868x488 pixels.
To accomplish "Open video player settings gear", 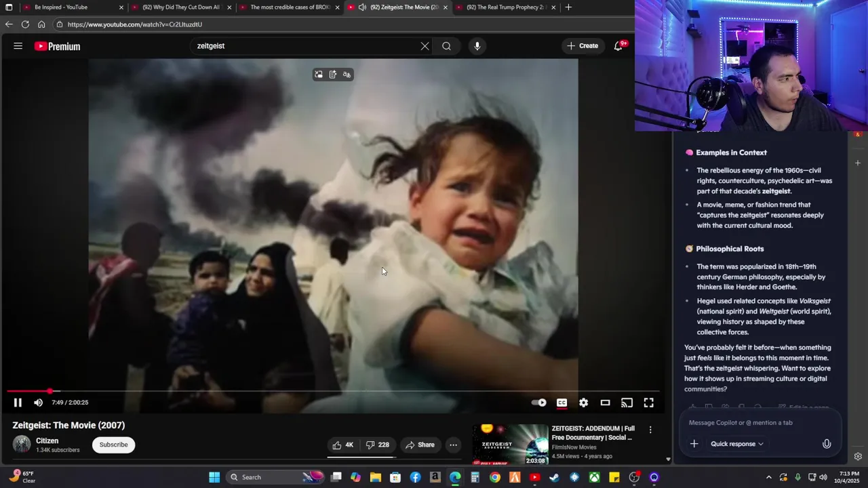I will click(x=583, y=403).
